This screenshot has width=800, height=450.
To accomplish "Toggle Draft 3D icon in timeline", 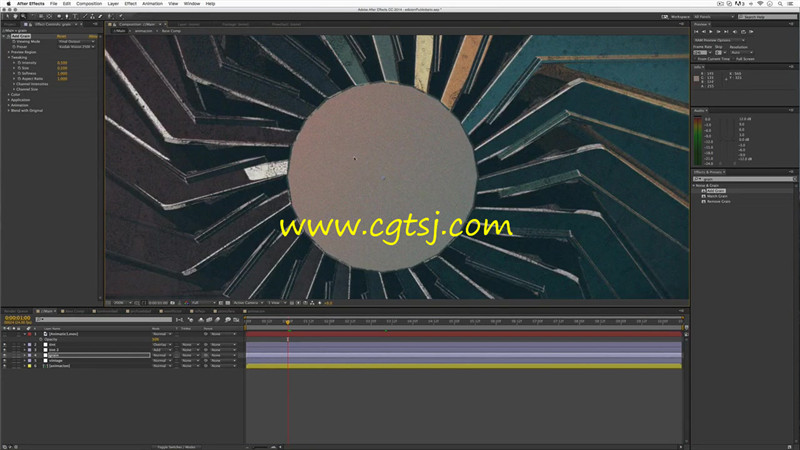I will point(190,319).
